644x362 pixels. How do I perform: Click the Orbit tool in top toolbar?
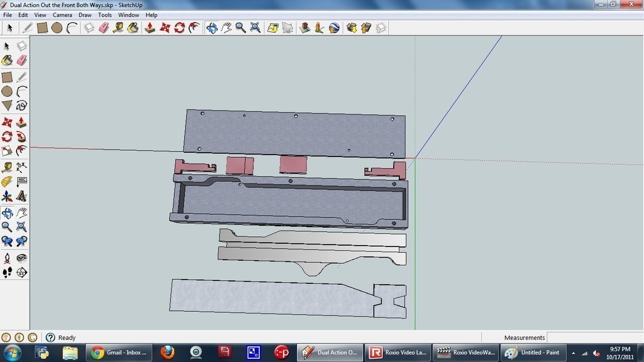point(211,28)
